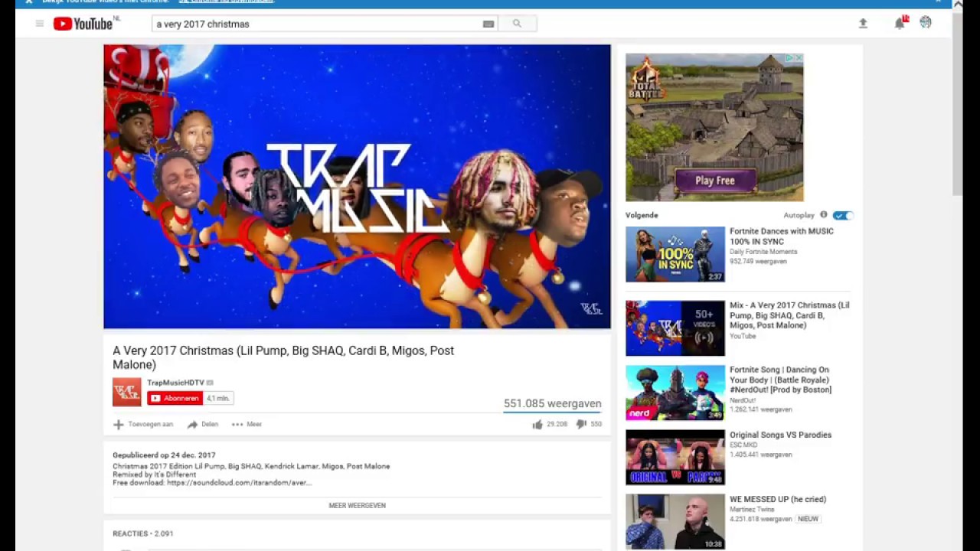980x551 pixels.
Task: Open 'Fortnite Dances with MUSIC 100% IN SYNC' title
Action: (x=782, y=236)
